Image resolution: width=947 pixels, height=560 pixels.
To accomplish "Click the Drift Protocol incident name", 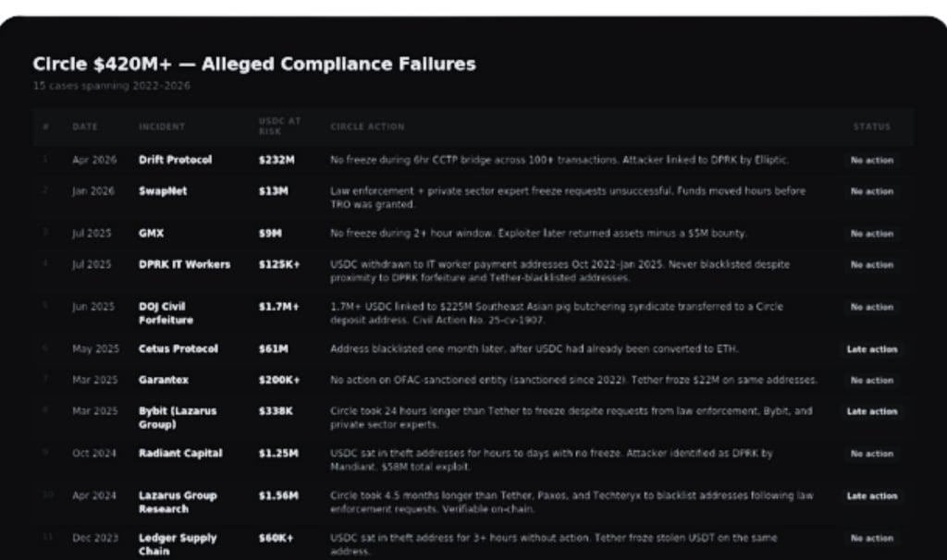I will tap(175, 160).
